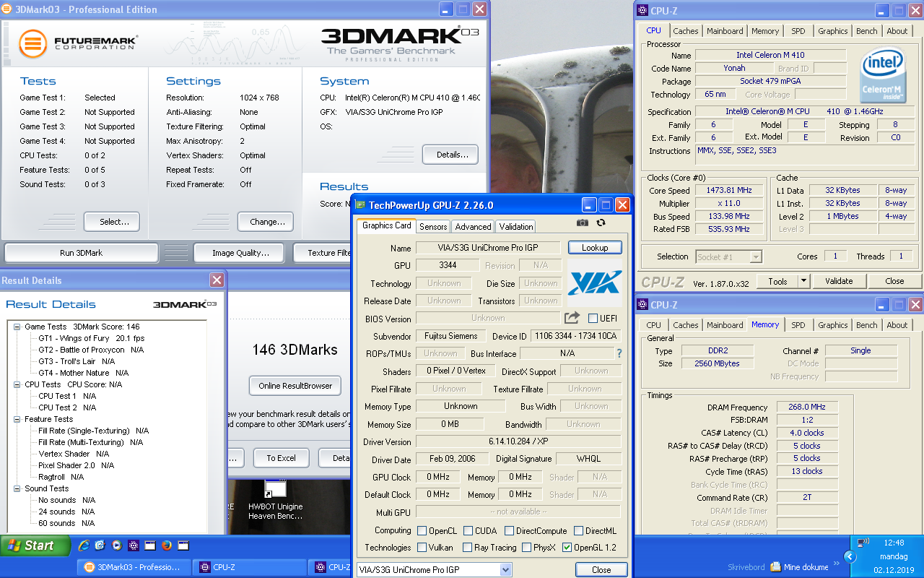Viewport: 924px width, 578px height.
Task: Switch to the Sensors tab in GPU-Z
Action: tap(433, 227)
